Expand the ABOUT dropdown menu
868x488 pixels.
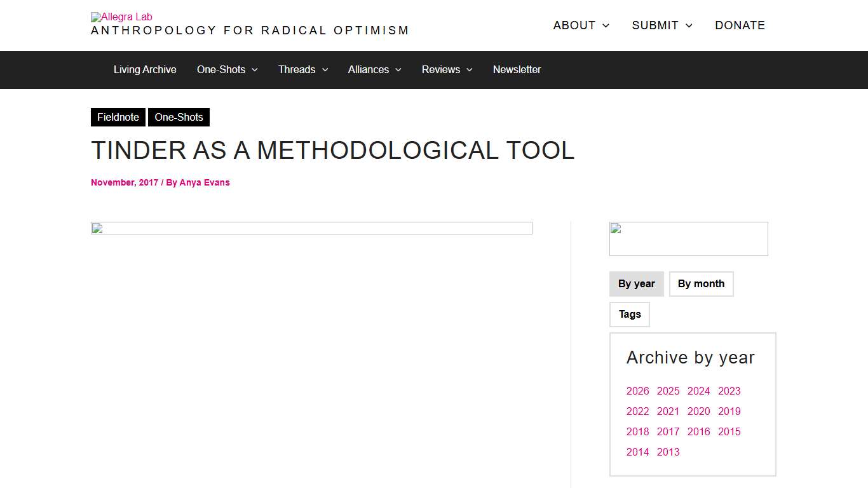click(580, 25)
